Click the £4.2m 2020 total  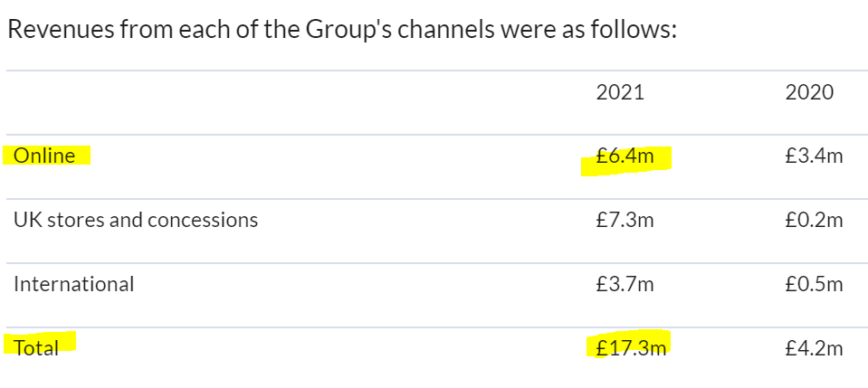[814, 348]
